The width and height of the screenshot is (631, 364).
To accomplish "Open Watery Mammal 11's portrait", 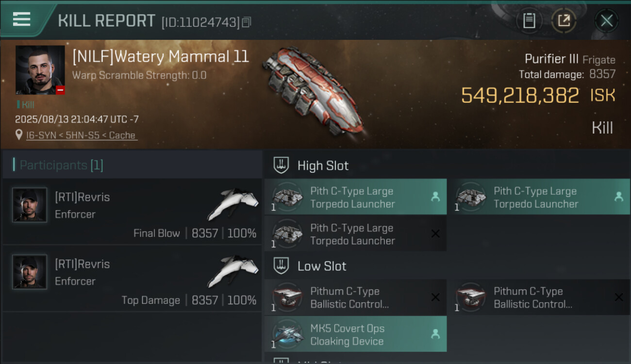I will coord(40,70).
